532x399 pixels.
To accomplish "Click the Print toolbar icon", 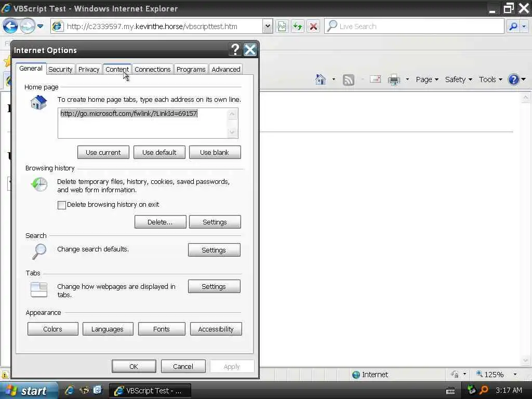I will (394, 79).
